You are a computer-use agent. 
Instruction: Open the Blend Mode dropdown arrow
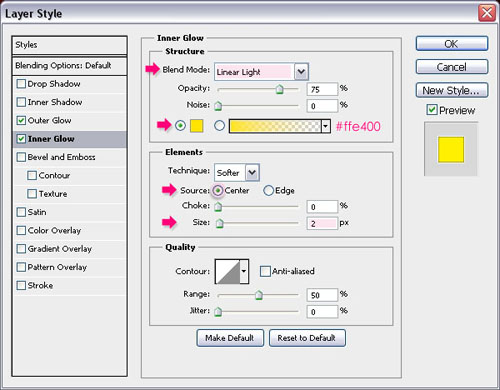(301, 72)
